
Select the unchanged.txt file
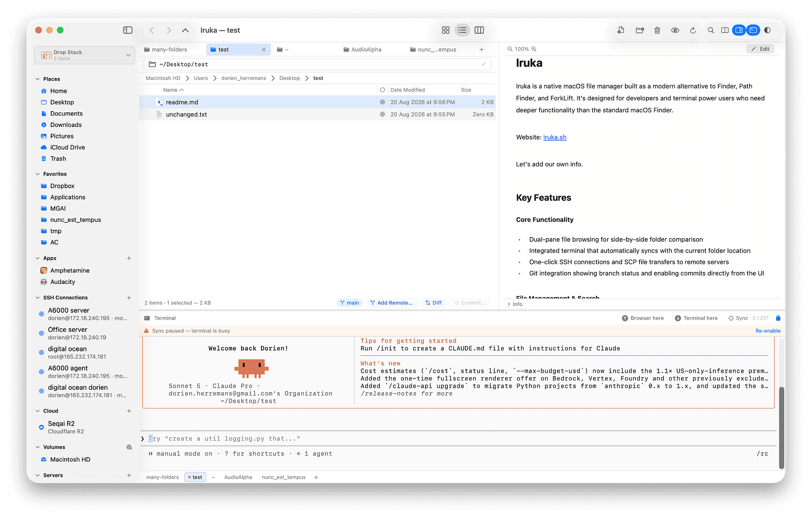[317, 114]
